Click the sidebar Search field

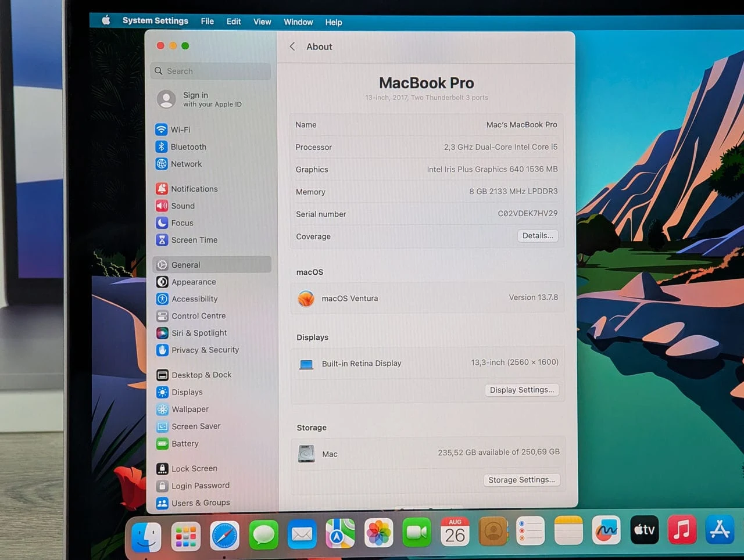pos(210,71)
